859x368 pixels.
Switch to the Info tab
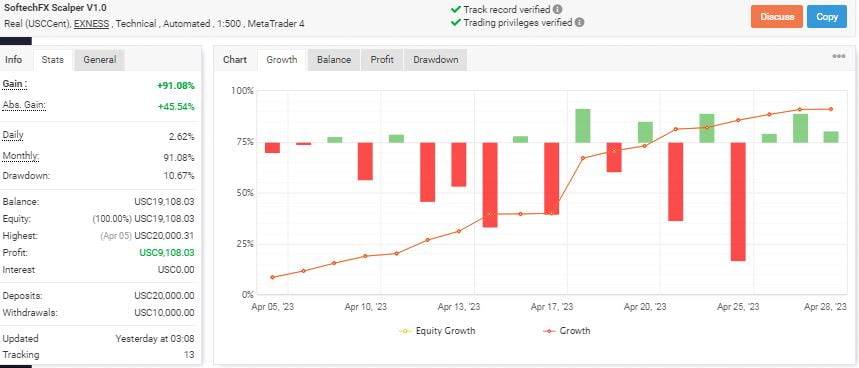[14, 60]
